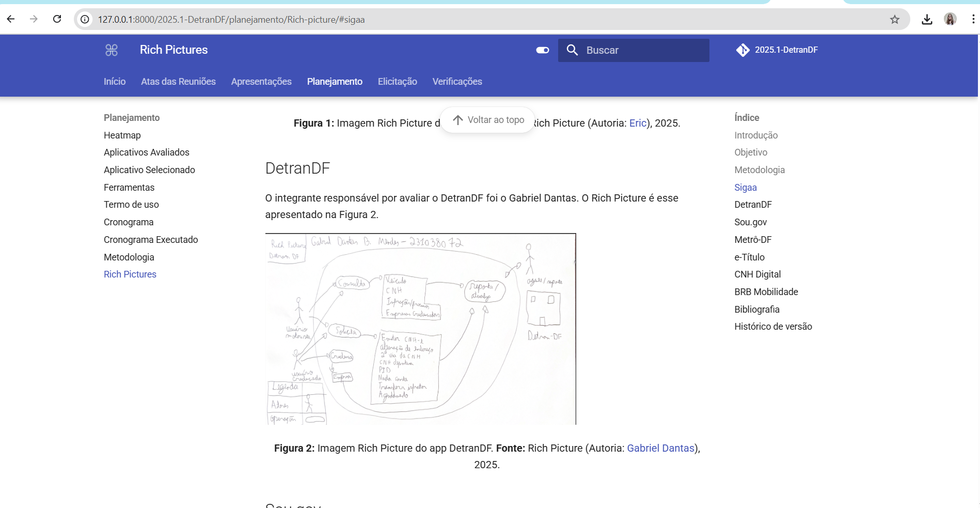
Task: Click the Rich Pictures header title
Action: 173,50
